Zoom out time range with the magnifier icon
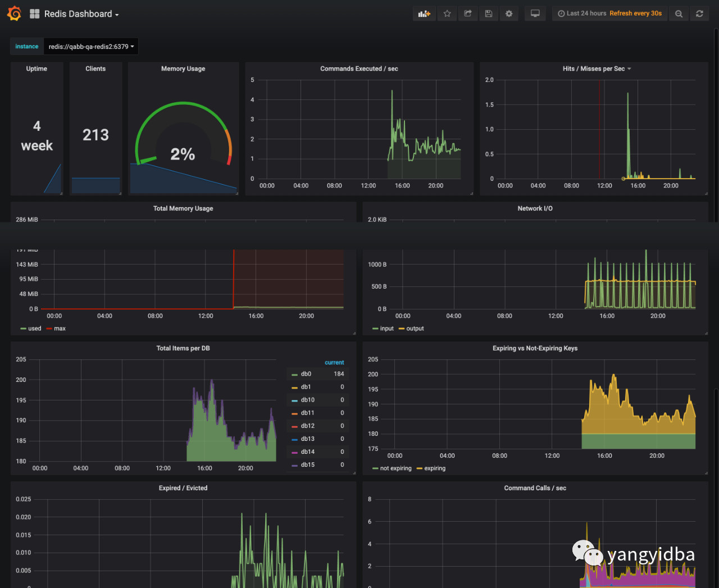719x588 pixels. coord(679,13)
